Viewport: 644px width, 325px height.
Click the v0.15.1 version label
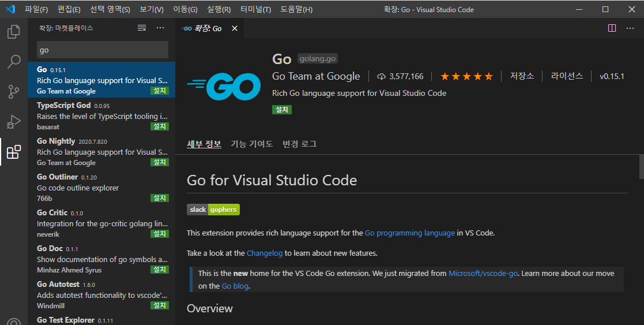612,77
